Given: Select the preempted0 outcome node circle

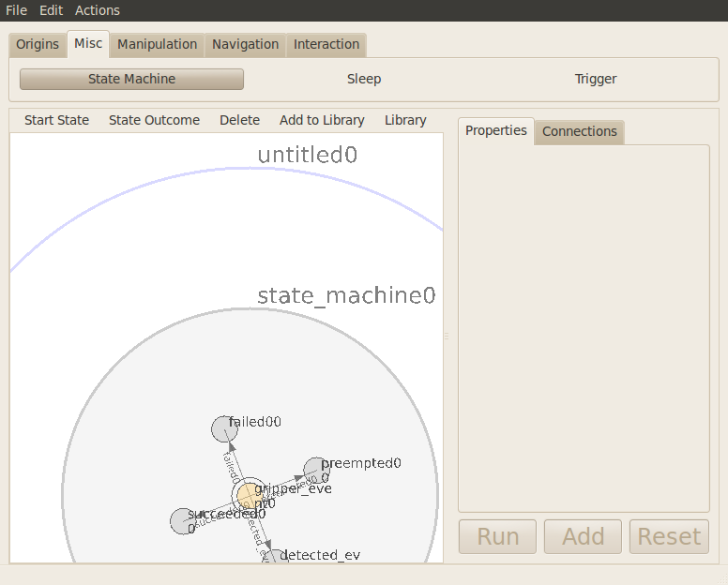Looking at the screenshot, I should click(x=316, y=470).
